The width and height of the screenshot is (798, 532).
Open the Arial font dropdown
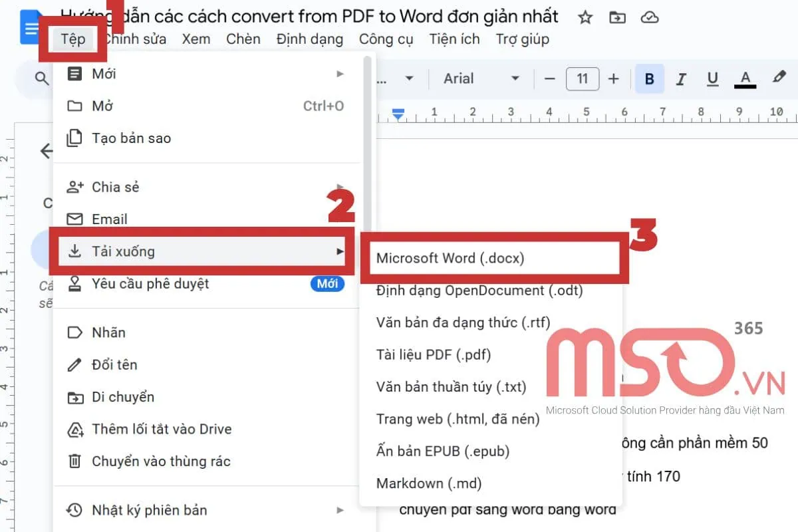click(x=481, y=79)
